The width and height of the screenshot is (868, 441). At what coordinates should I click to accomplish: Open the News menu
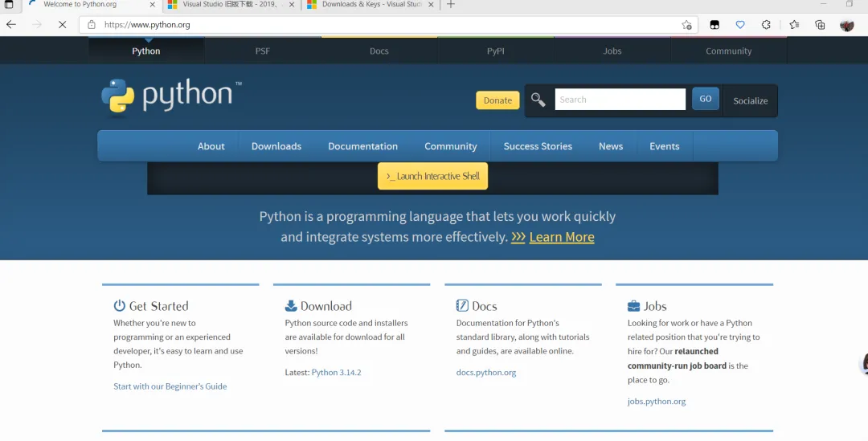[x=611, y=146]
